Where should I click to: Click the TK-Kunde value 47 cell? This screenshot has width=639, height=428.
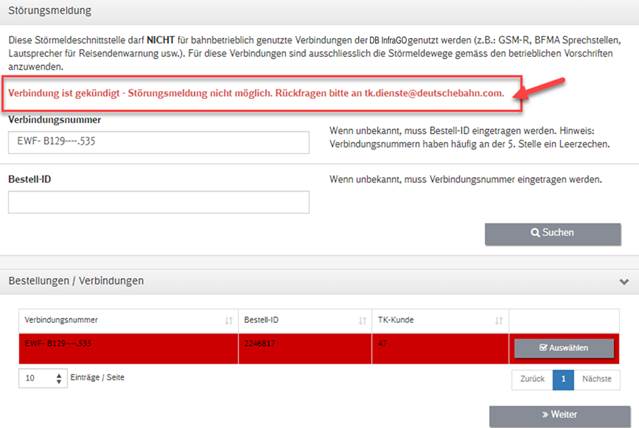point(382,342)
